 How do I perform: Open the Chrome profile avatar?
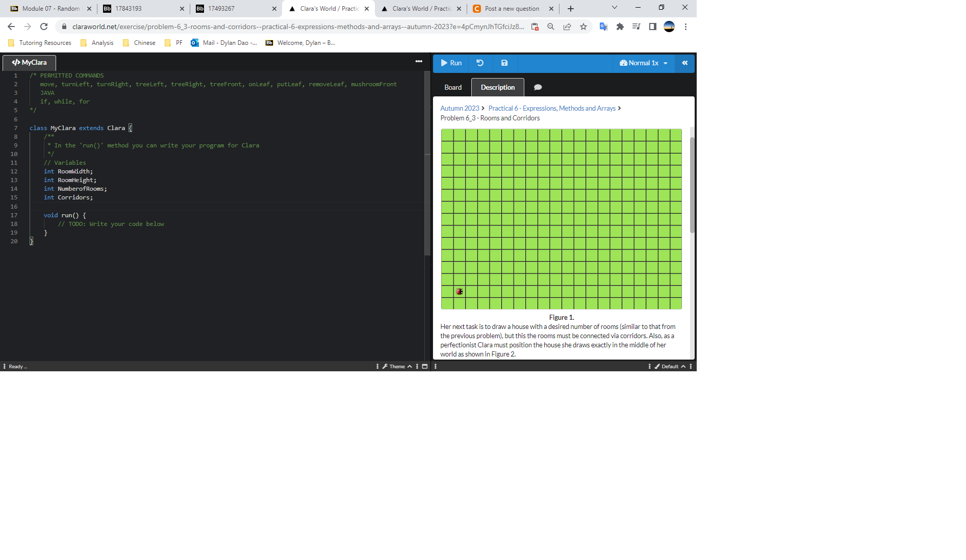pyautogui.click(x=669, y=27)
